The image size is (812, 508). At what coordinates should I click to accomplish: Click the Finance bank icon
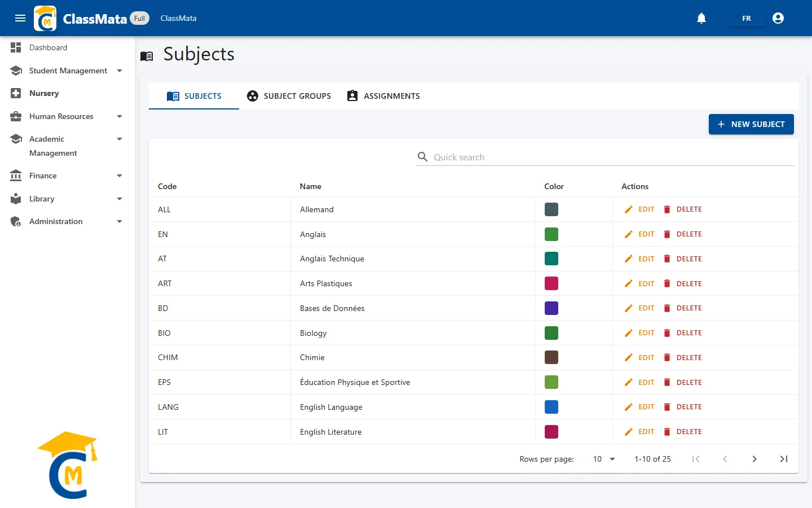pyautogui.click(x=16, y=176)
